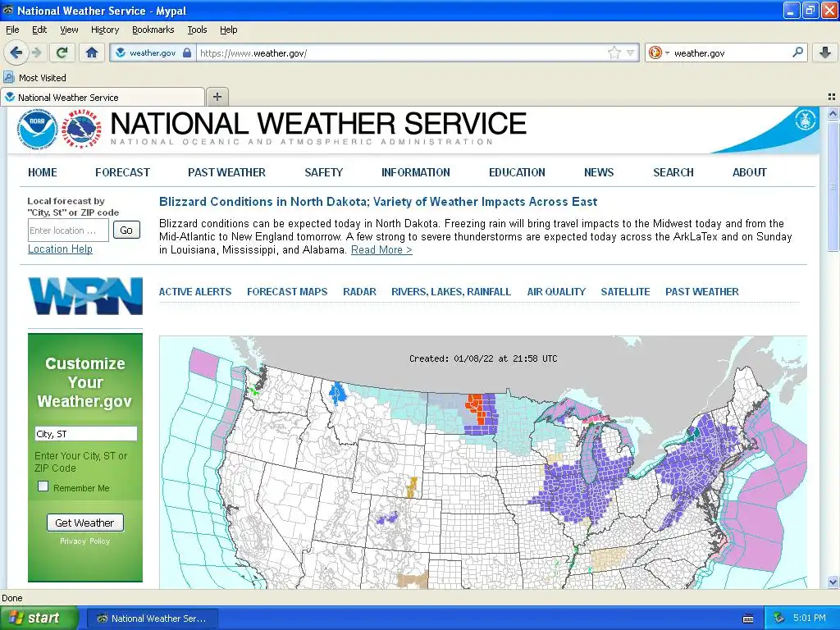This screenshot has height=630, width=840.
Task: Click the weather.gov browser search field
Action: [731, 53]
